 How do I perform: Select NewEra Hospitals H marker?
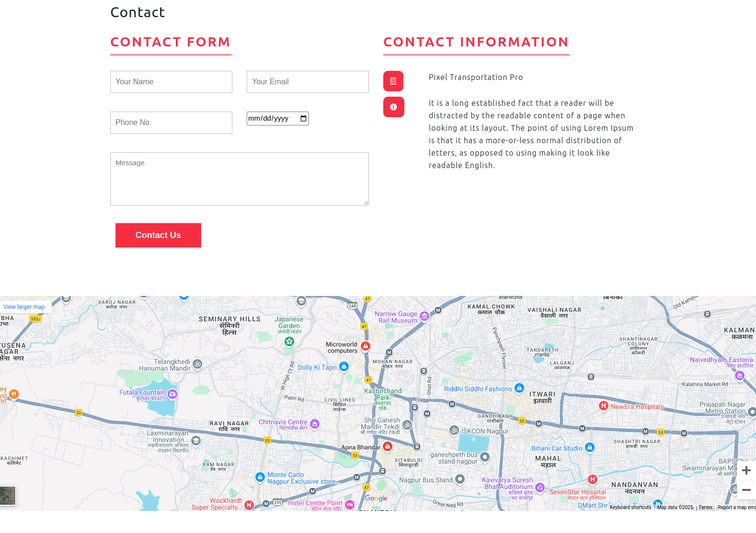coord(604,406)
